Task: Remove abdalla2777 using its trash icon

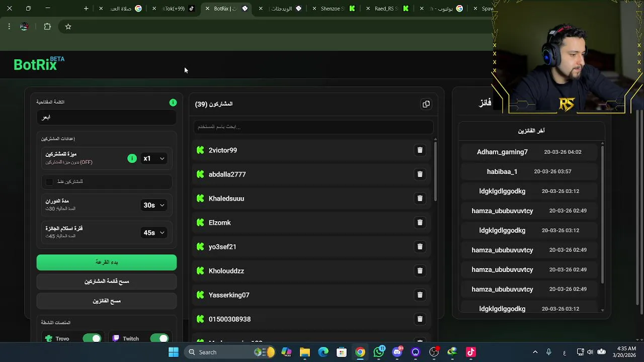Action: pos(420,174)
